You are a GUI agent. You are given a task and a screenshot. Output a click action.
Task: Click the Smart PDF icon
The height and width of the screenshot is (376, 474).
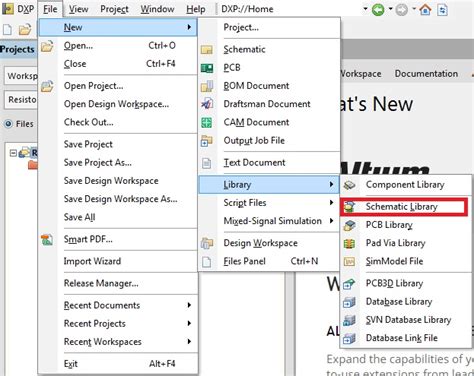[47, 240]
